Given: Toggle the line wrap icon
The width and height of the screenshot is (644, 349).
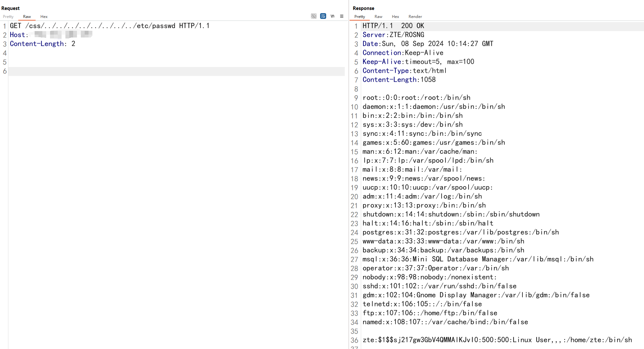Looking at the screenshot, I should click(323, 16).
